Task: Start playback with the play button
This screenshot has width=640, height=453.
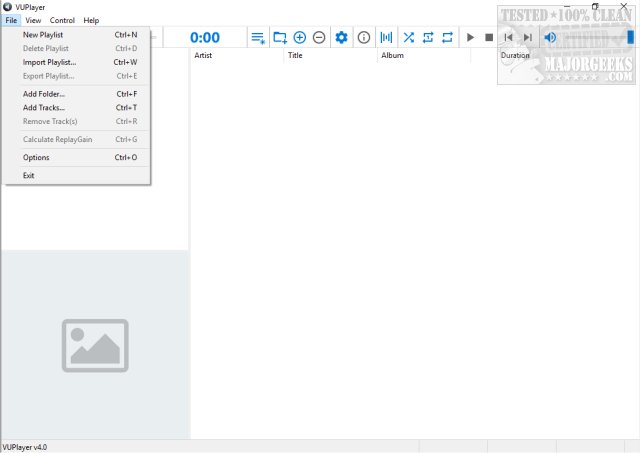Action: tap(470, 38)
